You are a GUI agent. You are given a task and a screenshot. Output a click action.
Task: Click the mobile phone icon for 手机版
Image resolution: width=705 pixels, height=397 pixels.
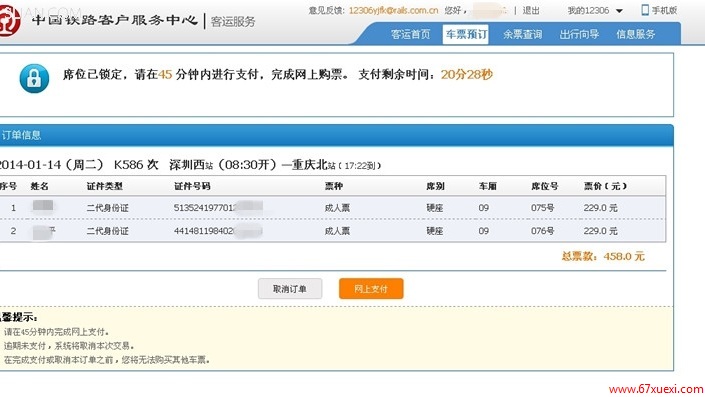645,10
